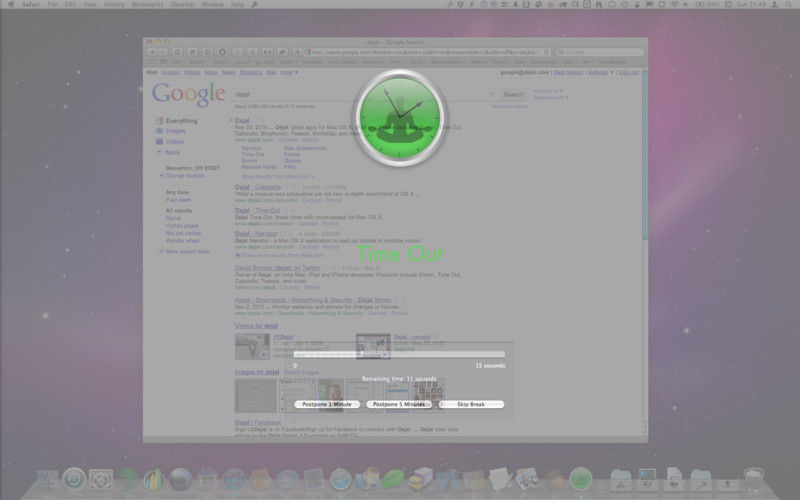
Task: Open Safari compass icon in the Dock
Action: (340, 480)
